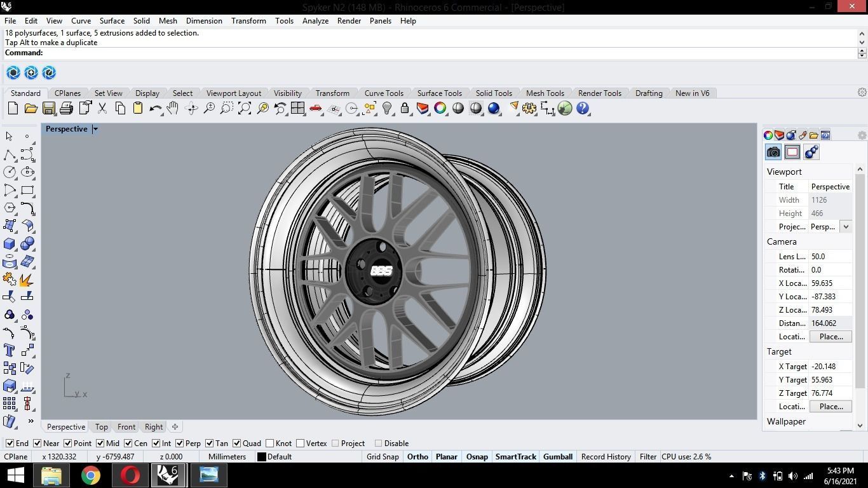
Task: Click the black Default layer color swatch
Action: [x=261, y=457]
